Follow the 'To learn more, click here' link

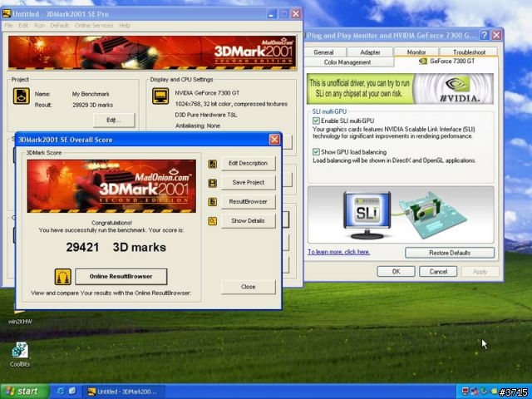click(x=338, y=252)
